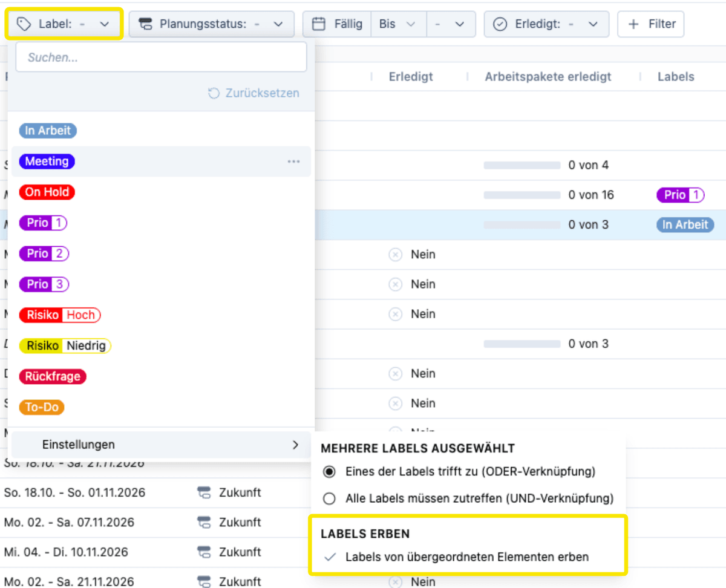This screenshot has height=588, width=726.
Task: Click the date 'Mo. 02. - Sa. 21.11.2026'
Action: 69,581
